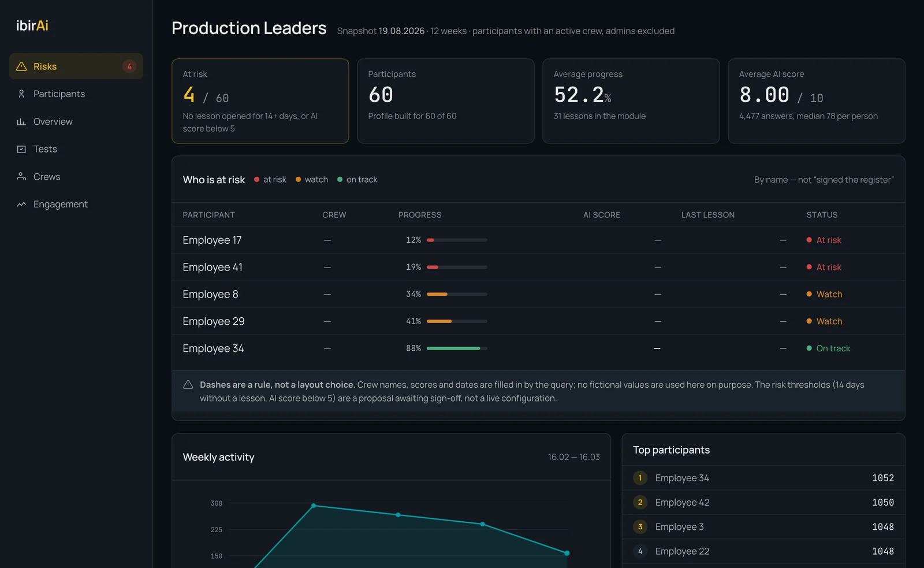This screenshot has height=568, width=924.
Task: Select Employee 34 in the risk table
Action: click(x=214, y=348)
